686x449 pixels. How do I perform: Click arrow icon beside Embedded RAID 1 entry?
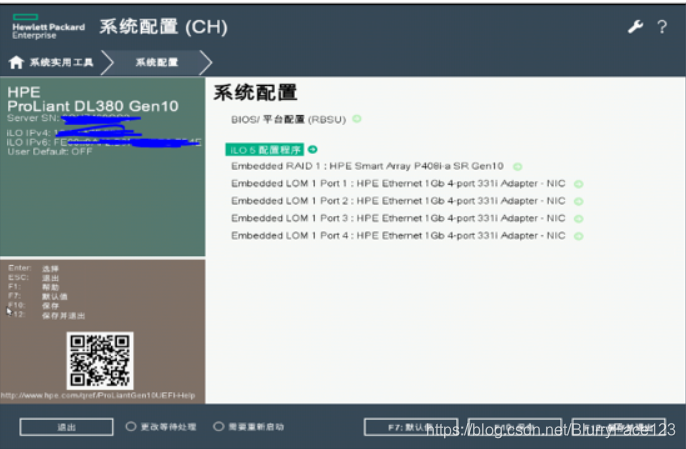tap(518, 166)
